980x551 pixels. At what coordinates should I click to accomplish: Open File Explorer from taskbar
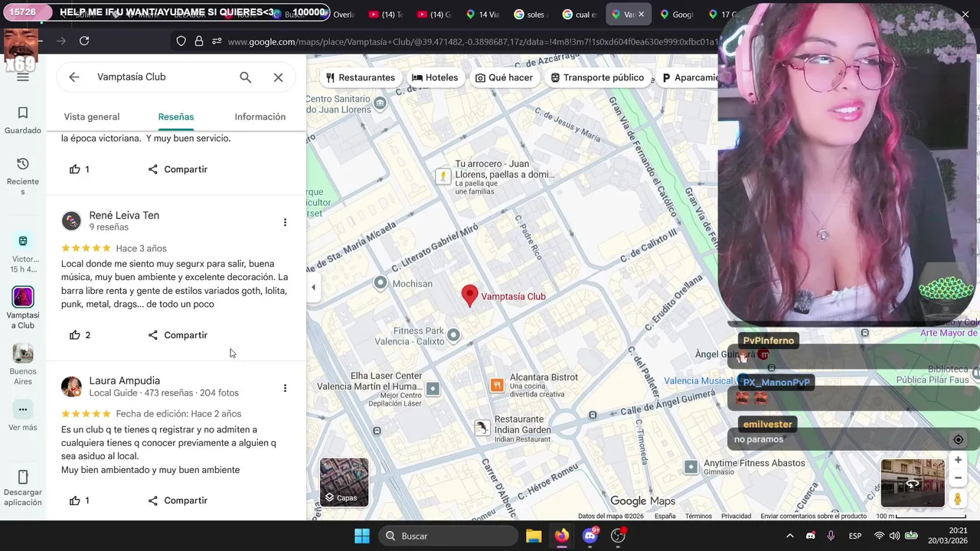pyautogui.click(x=534, y=536)
